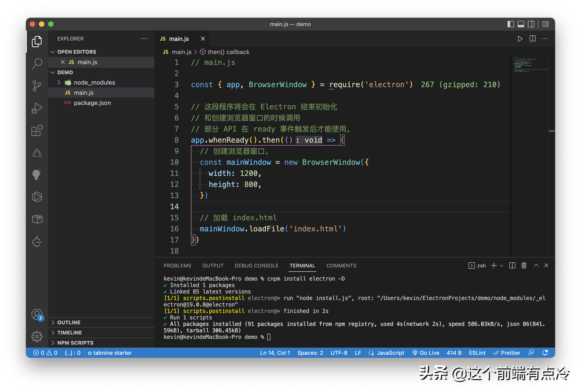This screenshot has width=581, height=392.
Task: Click the code minimap preview
Action: (x=530, y=64)
